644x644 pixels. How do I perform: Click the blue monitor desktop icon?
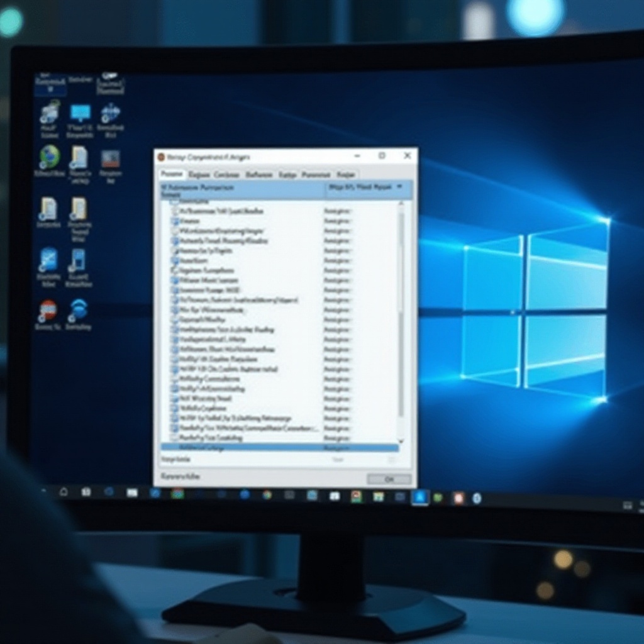coord(80,114)
